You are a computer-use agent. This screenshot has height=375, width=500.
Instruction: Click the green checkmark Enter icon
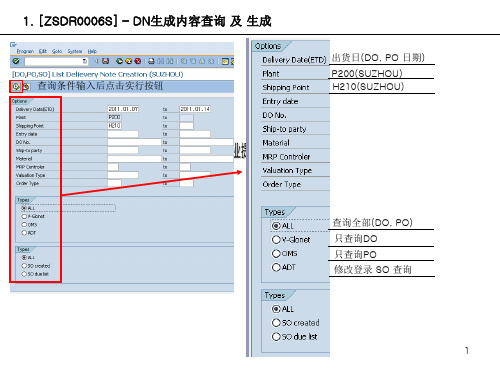coord(16,61)
